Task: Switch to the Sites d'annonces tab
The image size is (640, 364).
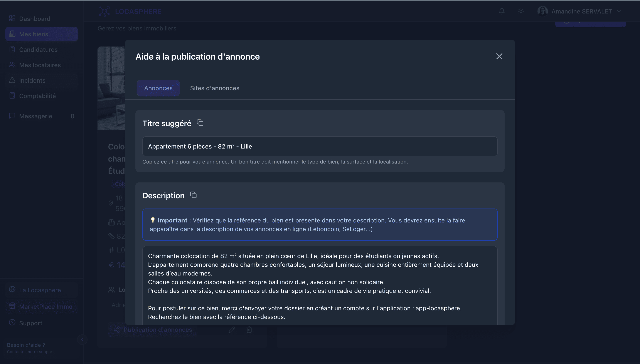Action: pyautogui.click(x=214, y=88)
